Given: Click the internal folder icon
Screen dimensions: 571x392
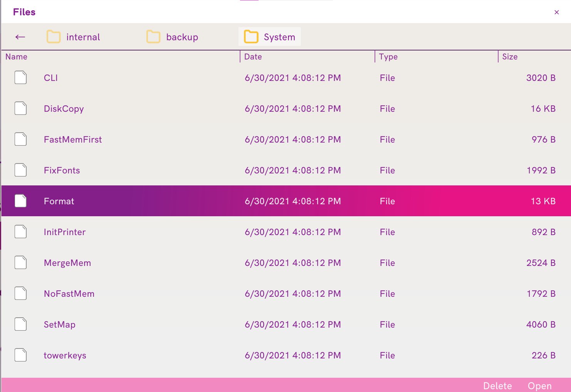Looking at the screenshot, I should click(x=54, y=37).
